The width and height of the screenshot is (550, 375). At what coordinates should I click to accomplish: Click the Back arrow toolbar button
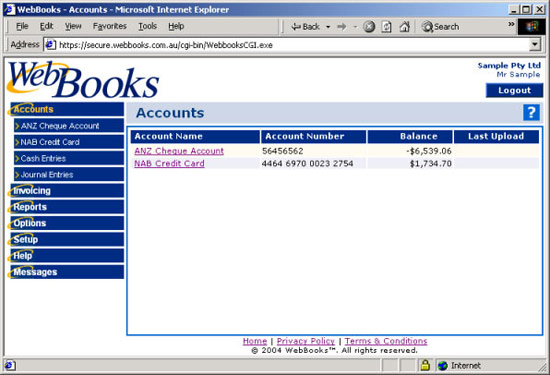tap(305, 27)
